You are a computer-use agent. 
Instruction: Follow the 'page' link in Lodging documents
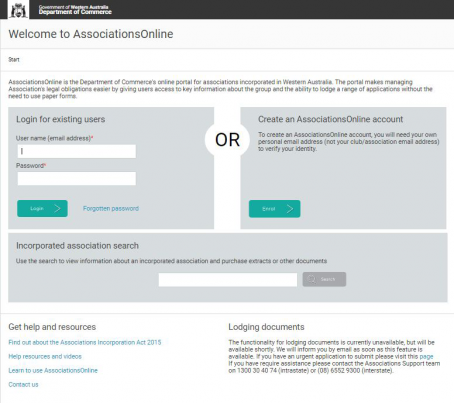coord(426,356)
